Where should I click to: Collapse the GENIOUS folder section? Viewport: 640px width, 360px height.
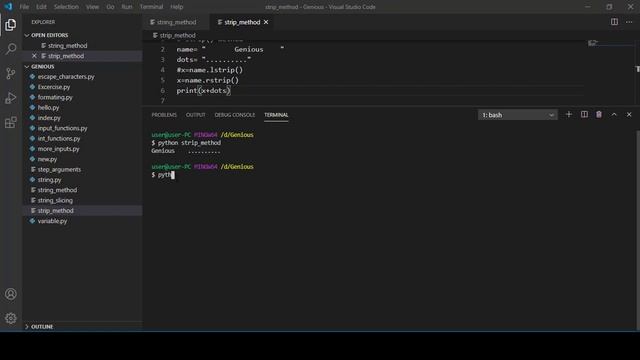pyautogui.click(x=27, y=67)
